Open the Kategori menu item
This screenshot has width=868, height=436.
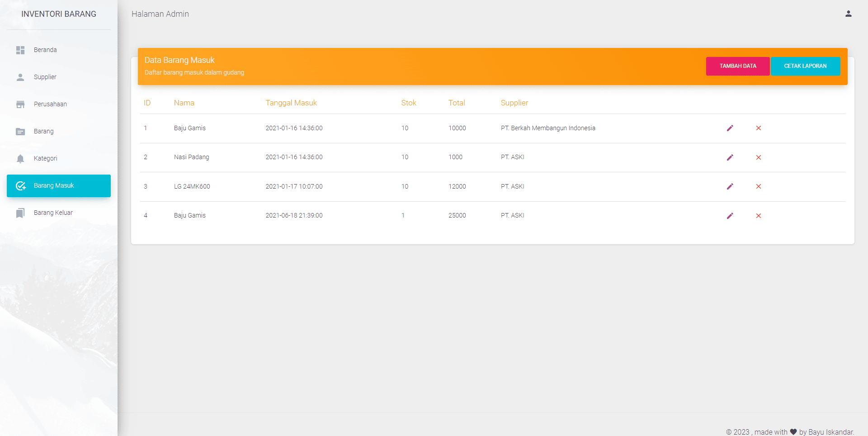click(59, 159)
